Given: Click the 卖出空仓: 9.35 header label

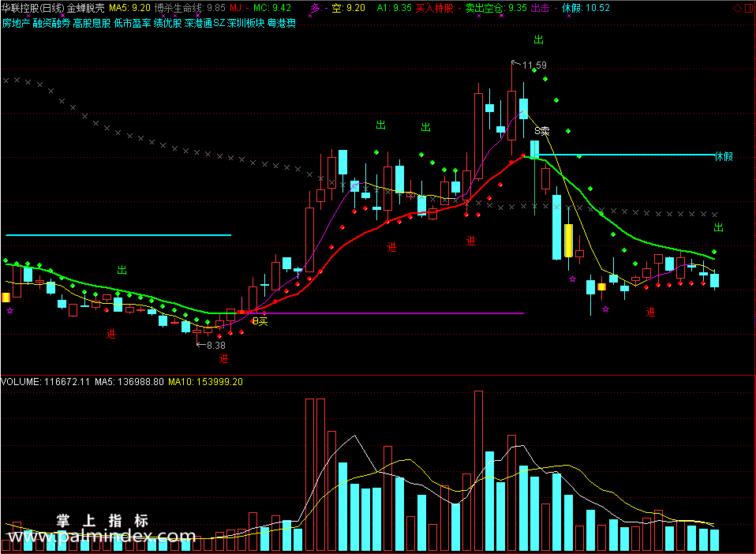Looking at the screenshot, I should click(x=496, y=8).
